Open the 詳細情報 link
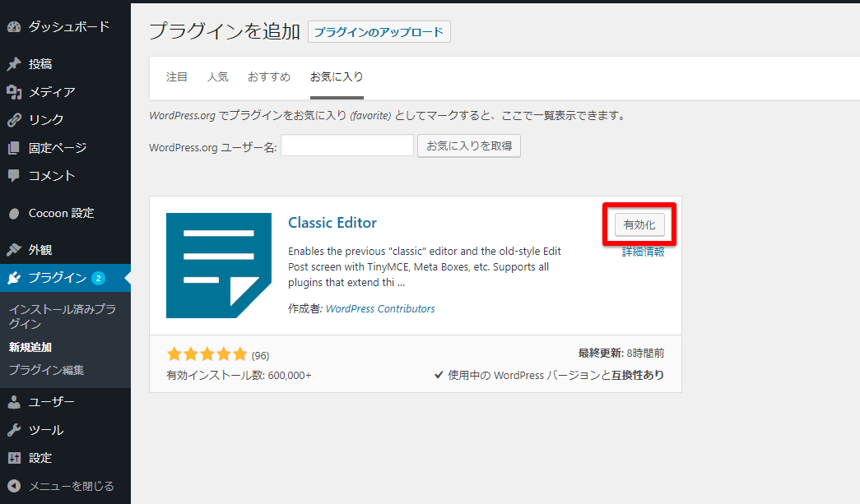The image size is (860, 504). pos(644,252)
